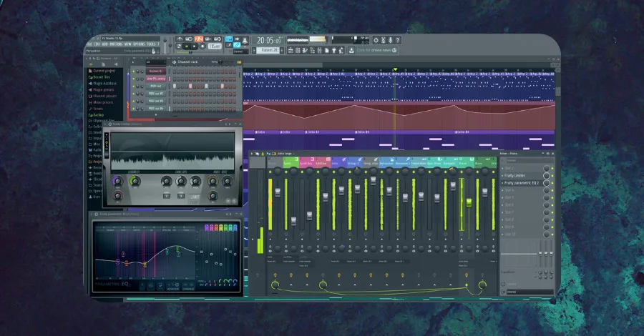Open Fruity Limiter slot menu arrow
The image size is (644, 336).
tap(502, 176)
